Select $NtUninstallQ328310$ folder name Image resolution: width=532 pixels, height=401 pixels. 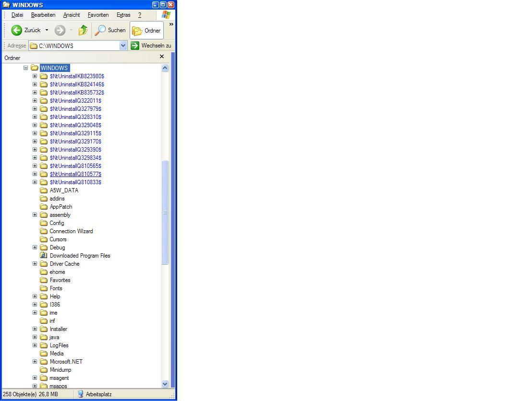coord(75,117)
